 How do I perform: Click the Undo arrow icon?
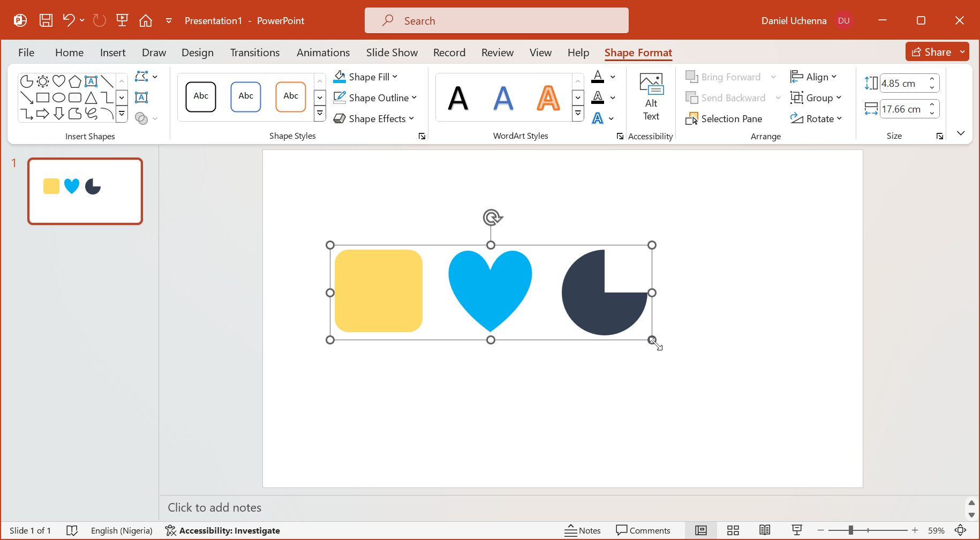point(68,20)
